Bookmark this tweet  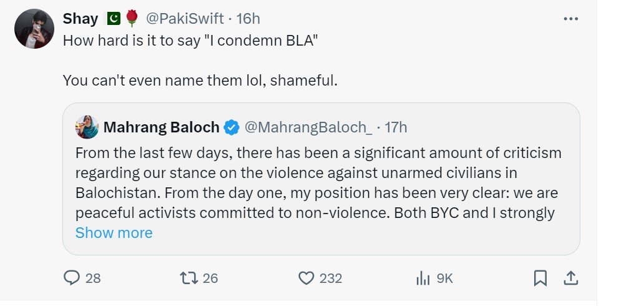[540, 277]
